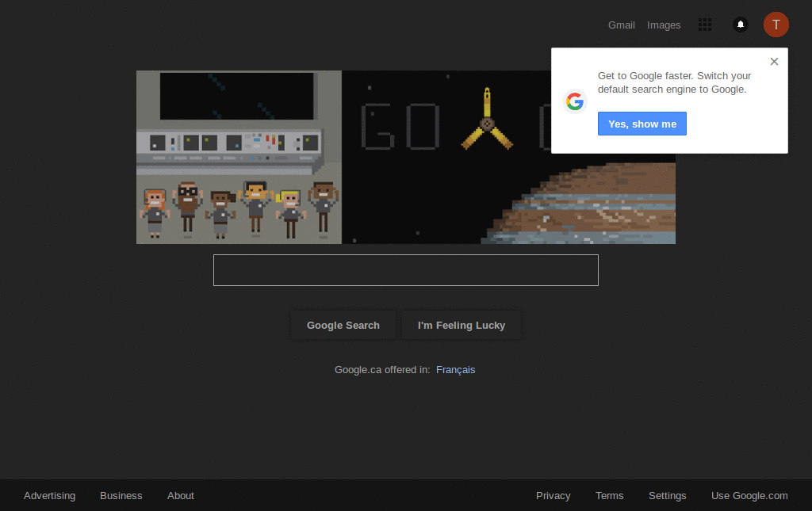Image resolution: width=812 pixels, height=511 pixels.
Task: Open the notifications bell
Action: (741, 25)
